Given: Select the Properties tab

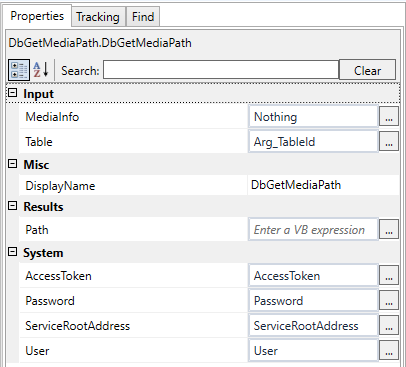Looking at the screenshot, I should point(37,16).
